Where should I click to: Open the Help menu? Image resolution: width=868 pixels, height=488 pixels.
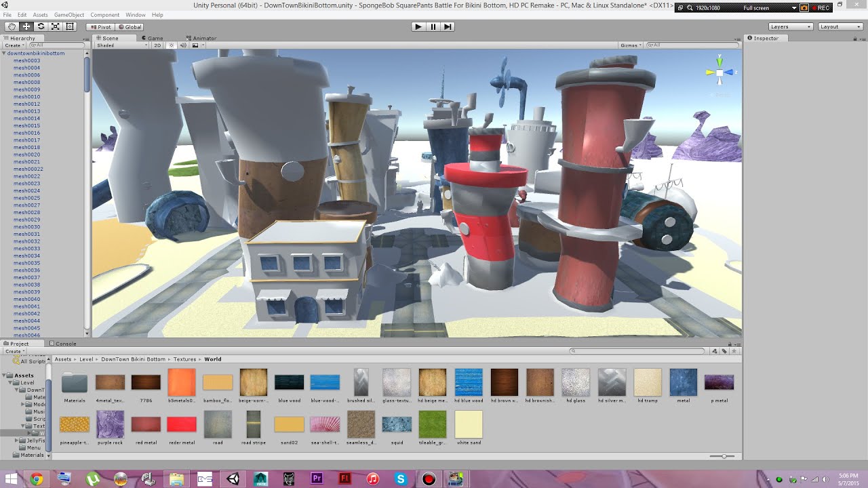click(157, 15)
